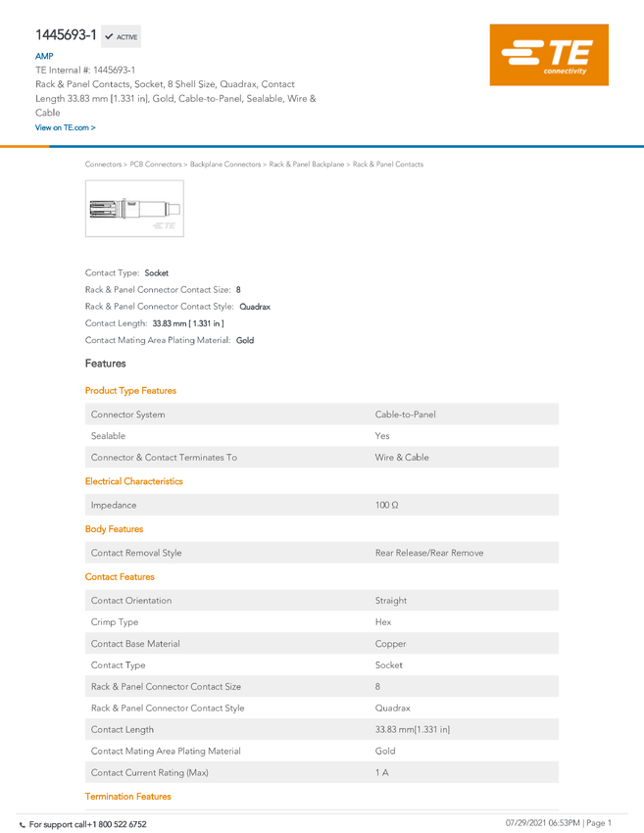Click the 'Contact Base Material' label
Screen dimensions: 644x833
tap(135, 644)
